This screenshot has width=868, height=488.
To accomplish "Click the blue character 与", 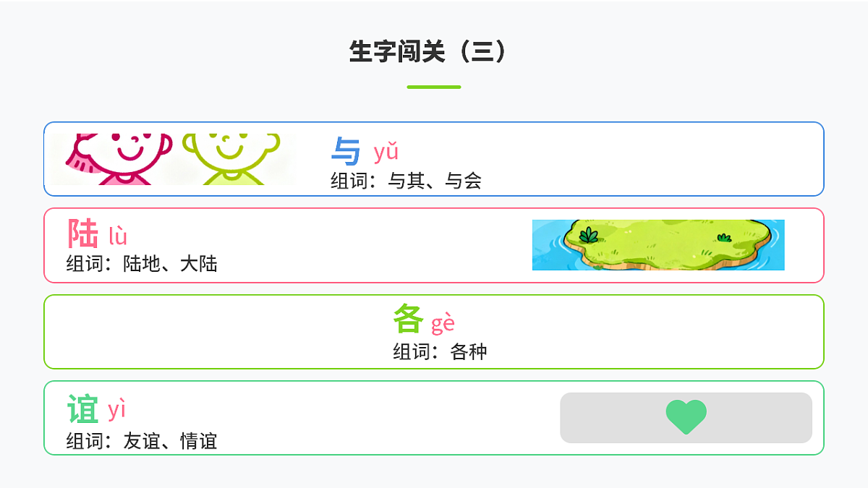I will click(x=346, y=152).
